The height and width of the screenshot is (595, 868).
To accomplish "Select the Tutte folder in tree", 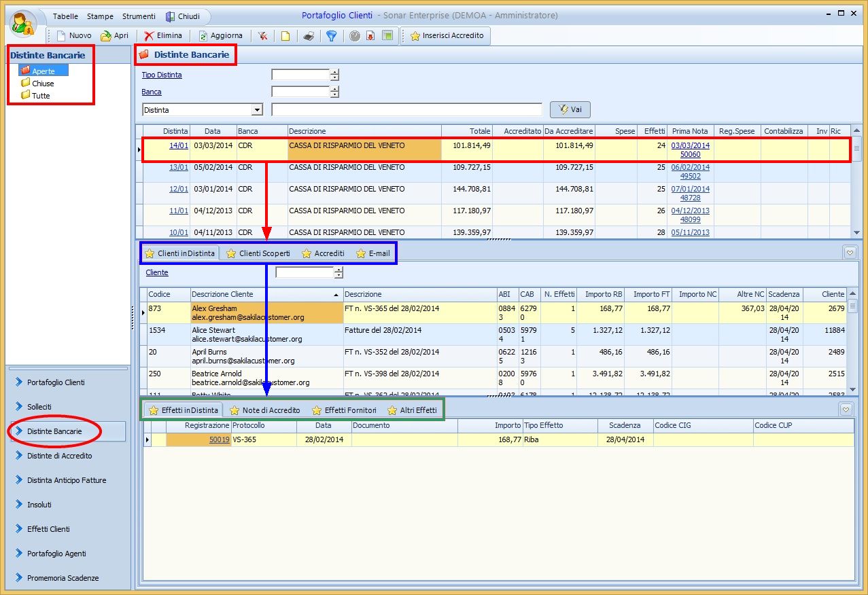I will [x=40, y=96].
